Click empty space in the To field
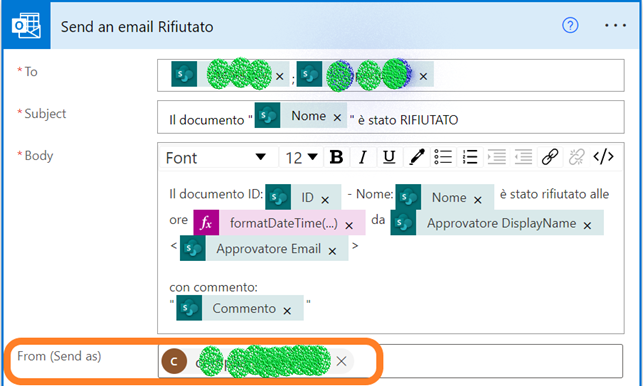 point(529,75)
